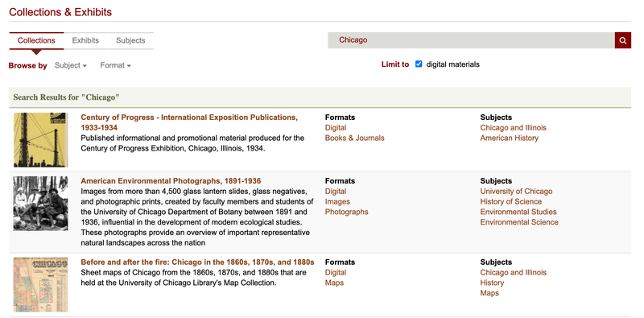
Task: Uncheck the digital materials checkbox
Action: click(x=419, y=64)
